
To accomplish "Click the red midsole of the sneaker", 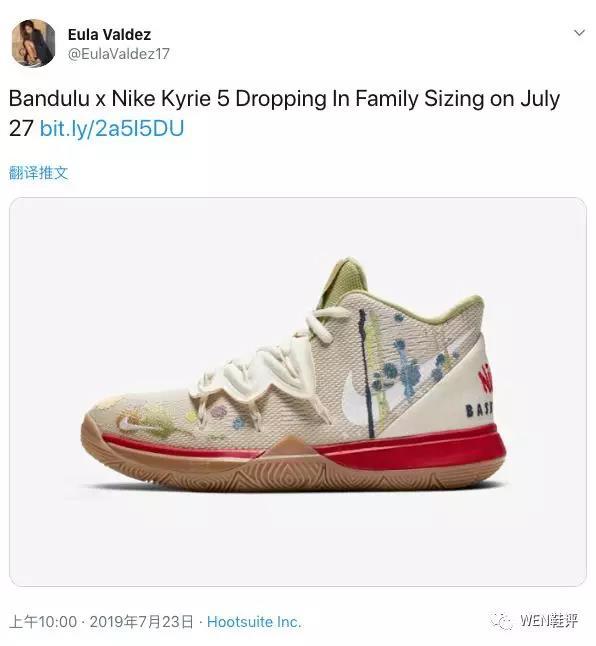I will tap(412, 449).
